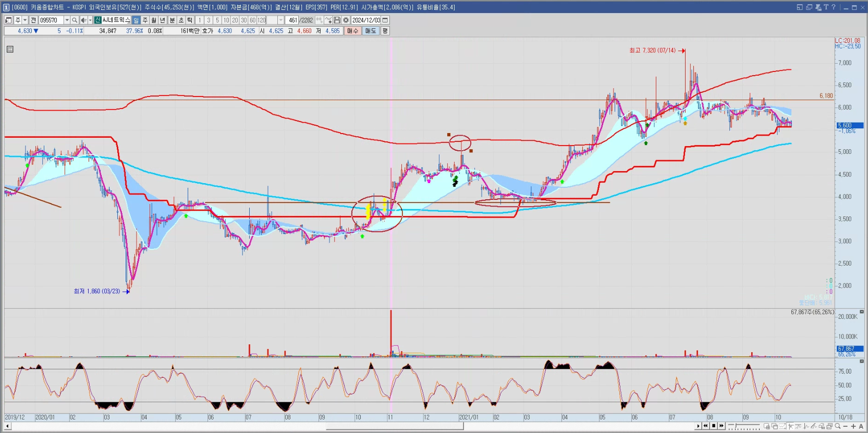Click the speaker sound icon in toolbar
Image resolution: width=868 pixels, height=433 pixels.
(83, 20)
